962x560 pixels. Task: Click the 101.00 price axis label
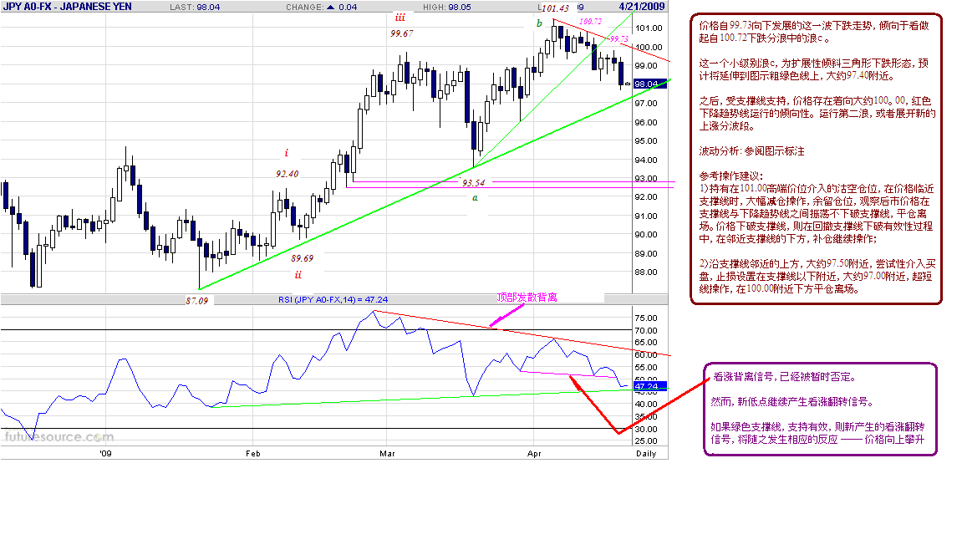pyautogui.click(x=649, y=28)
